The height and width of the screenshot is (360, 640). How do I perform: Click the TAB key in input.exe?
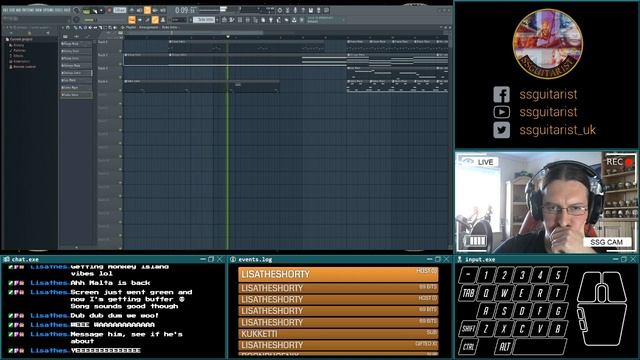[468, 293]
